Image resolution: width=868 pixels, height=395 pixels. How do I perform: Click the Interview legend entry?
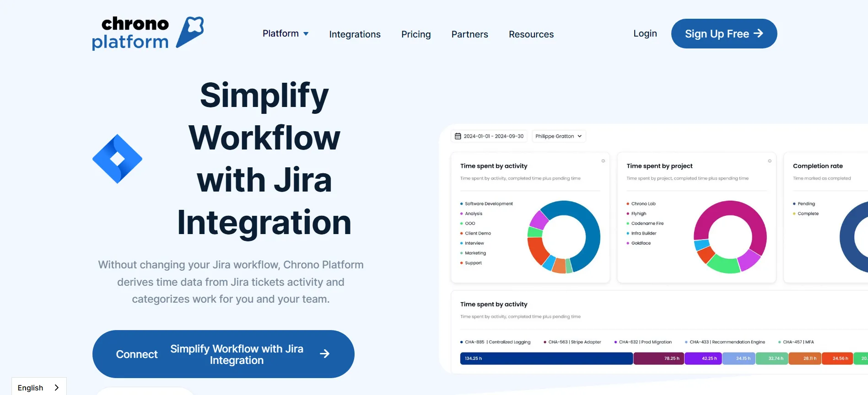pyautogui.click(x=472, y=243)
